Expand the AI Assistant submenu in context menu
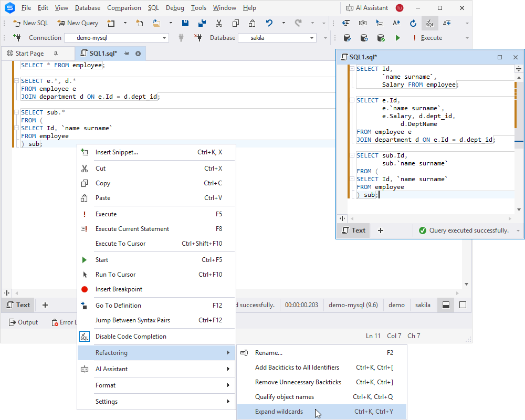Viewport: 525px width, 420px height. 156,369
